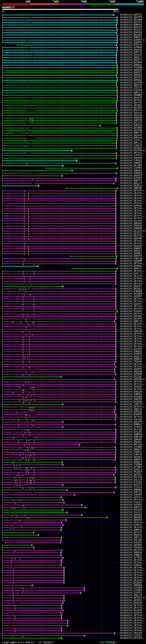Open hit label UniRef100_A5DC34
146x644 pixels.
pos(131,409)
